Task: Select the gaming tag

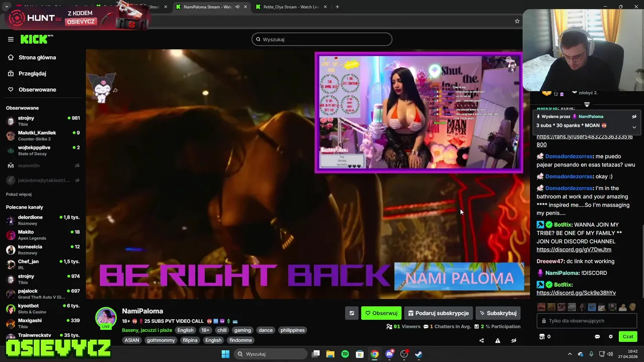Action: coord(243,330)
